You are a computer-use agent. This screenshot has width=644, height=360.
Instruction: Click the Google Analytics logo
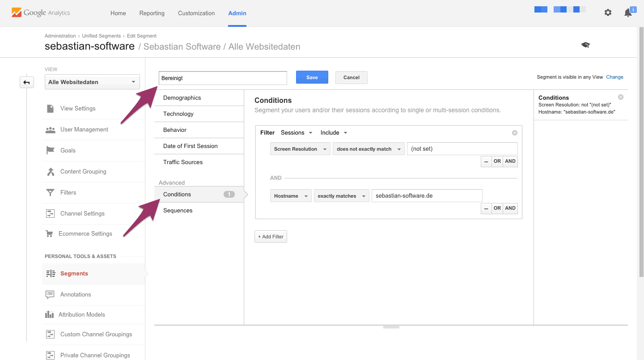[41, 13]
